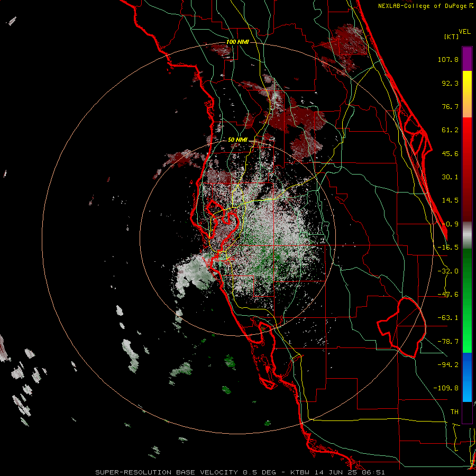Click the [KT] units label

(452, 36)
